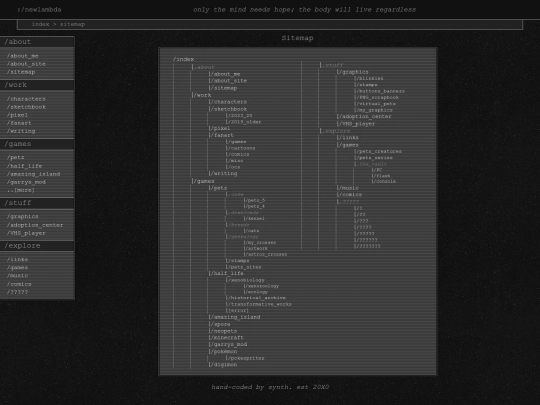Image resolution: width=540 pixels, height=405 pixels.
Task: Open /my_crosses in the sitemap tree
Action: pos(260,242)
